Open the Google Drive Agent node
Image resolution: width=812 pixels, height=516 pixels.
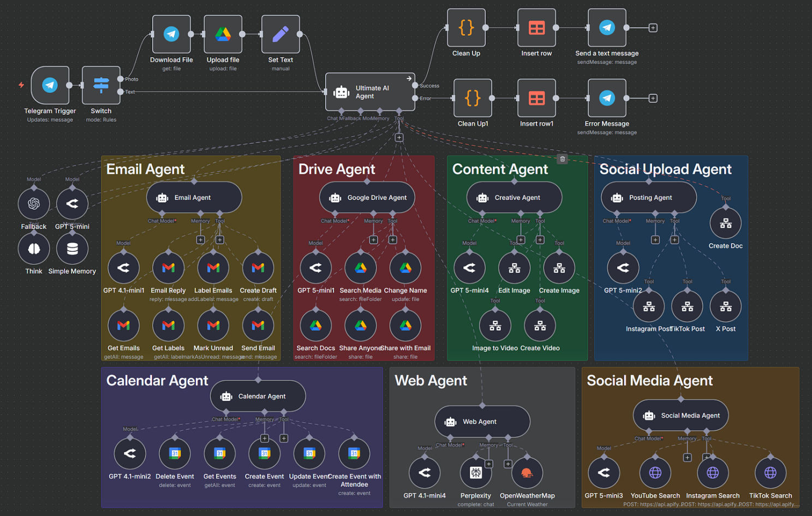tap(367, 198)
